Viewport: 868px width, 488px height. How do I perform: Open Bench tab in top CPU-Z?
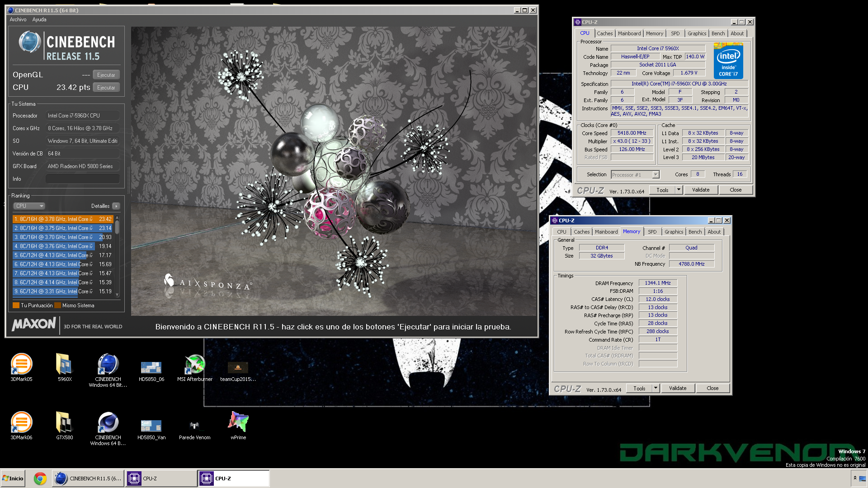(718, 33)
